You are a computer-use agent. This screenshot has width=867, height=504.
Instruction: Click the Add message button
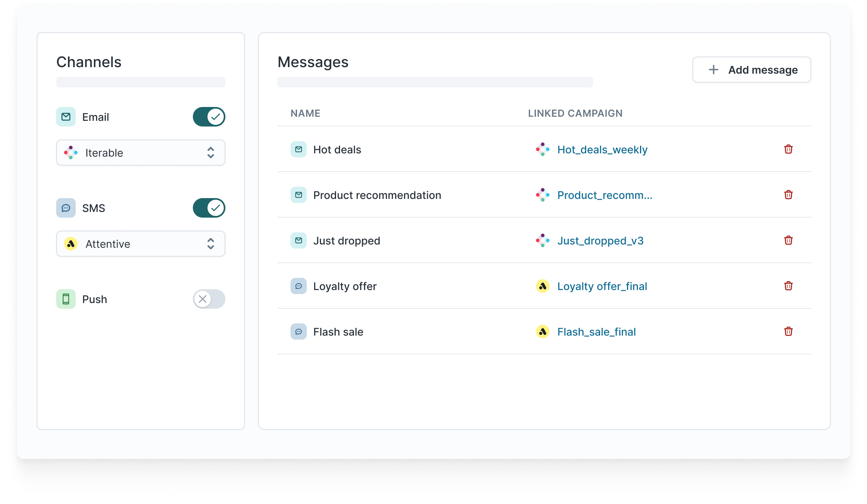coord(751,70)
